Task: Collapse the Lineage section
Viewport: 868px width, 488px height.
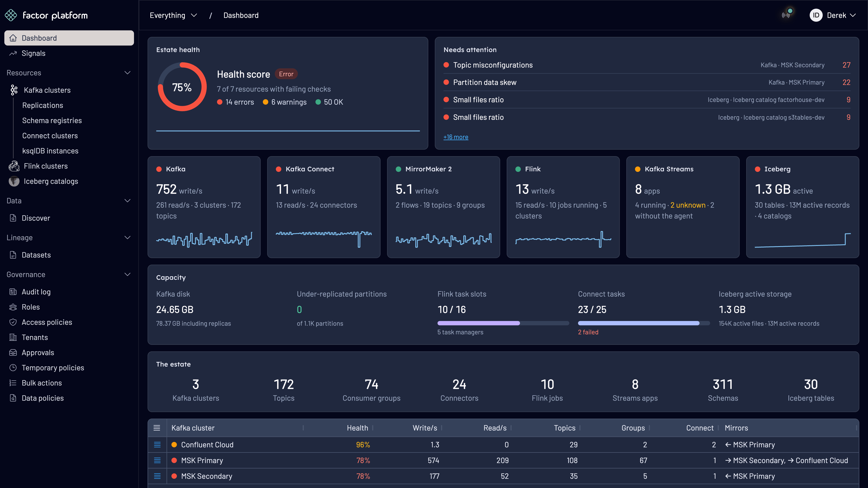Action: click(x=127, y=237)
